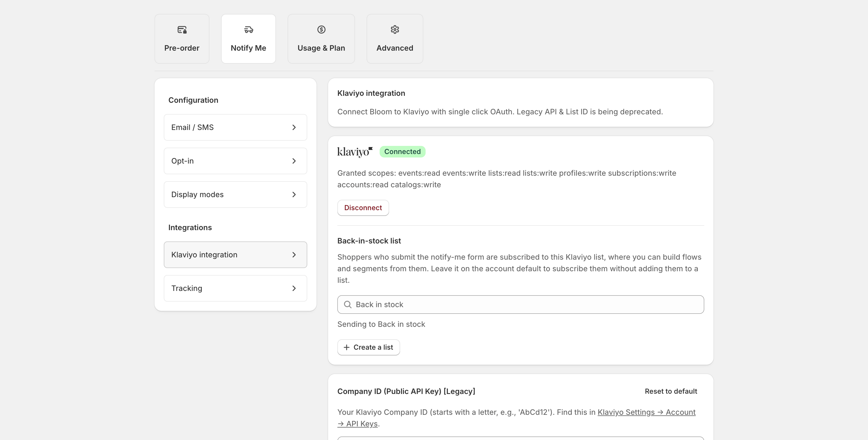Click the Back in stock list search field
868x440 pixels.
tap(521, 305)
